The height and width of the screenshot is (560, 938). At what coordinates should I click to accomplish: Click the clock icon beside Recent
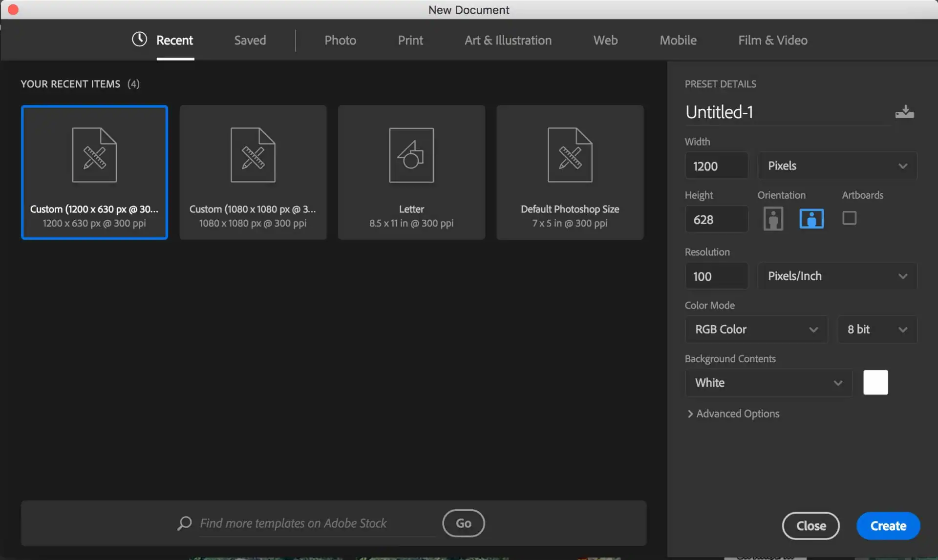(139, 39)
